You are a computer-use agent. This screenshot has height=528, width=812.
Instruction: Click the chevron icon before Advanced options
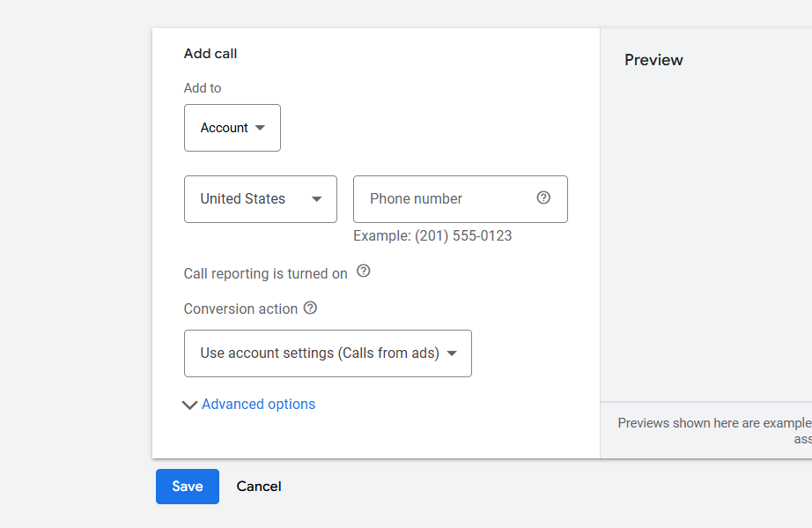coord(189,405)
